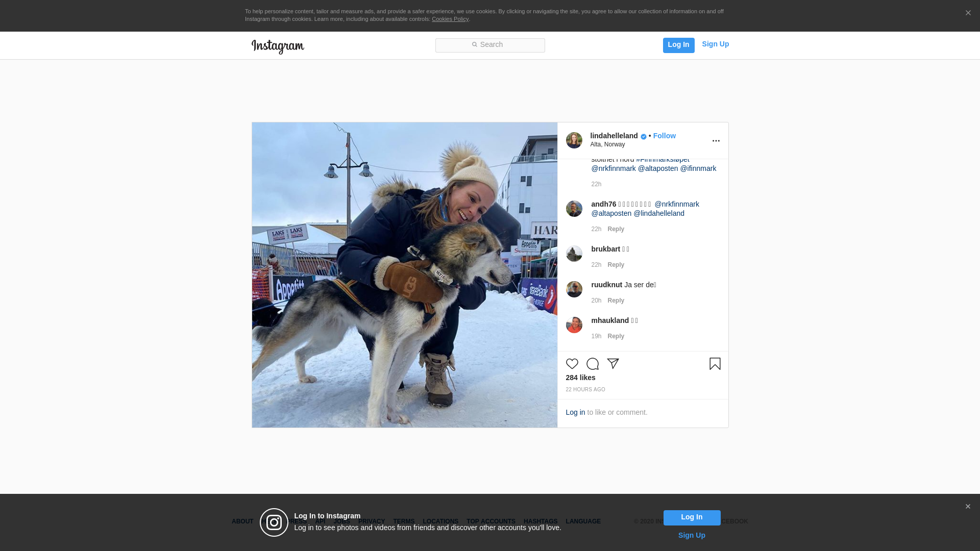This screenshot has width=980, height=551.
Task: Close the bottom login banner
Action: click(968, 507)
